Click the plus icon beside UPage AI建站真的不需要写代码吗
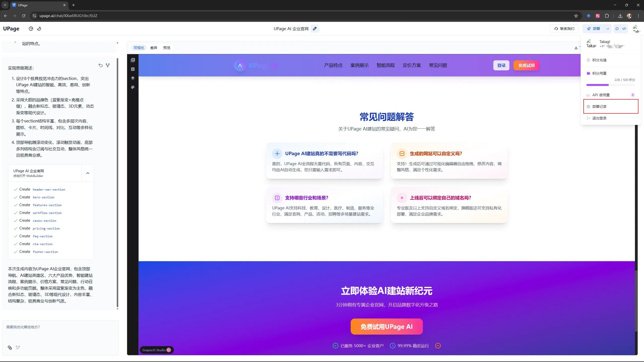Viewport: 644px width, 362px height. point(277,154)
